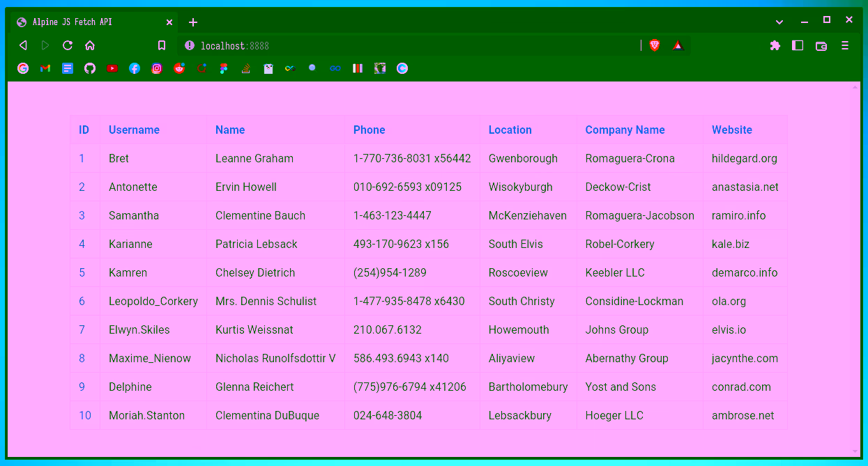
Task: Bookmark the current page
Action: point(162,45)
